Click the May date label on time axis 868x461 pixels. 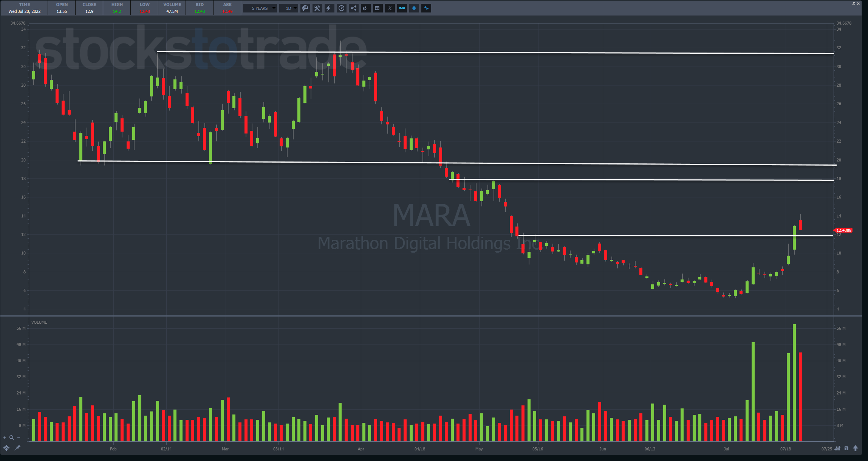pyautogui.click(x=479, y=449)
